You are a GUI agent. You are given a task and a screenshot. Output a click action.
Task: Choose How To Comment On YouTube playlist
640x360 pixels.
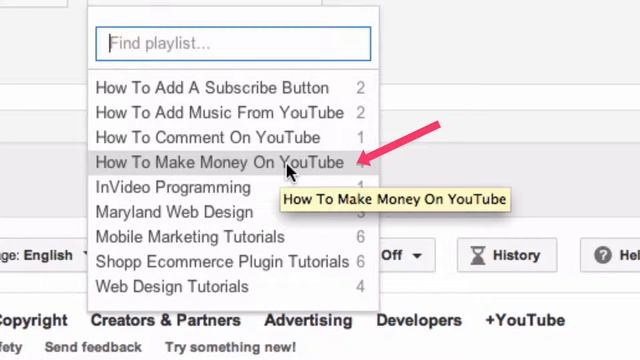(x=233, y=138)
